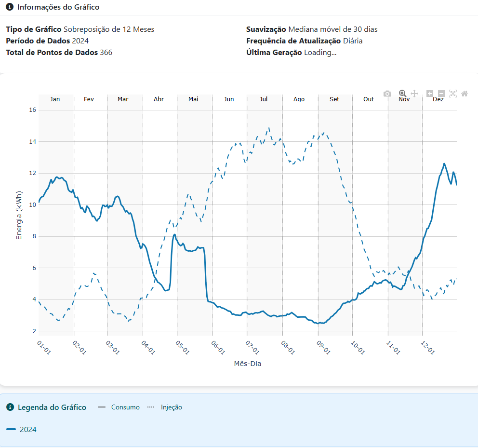Select the Dez month label on the chart
Image resolution: width=478 pixels, height=448 pixels.
click(438, 99)
